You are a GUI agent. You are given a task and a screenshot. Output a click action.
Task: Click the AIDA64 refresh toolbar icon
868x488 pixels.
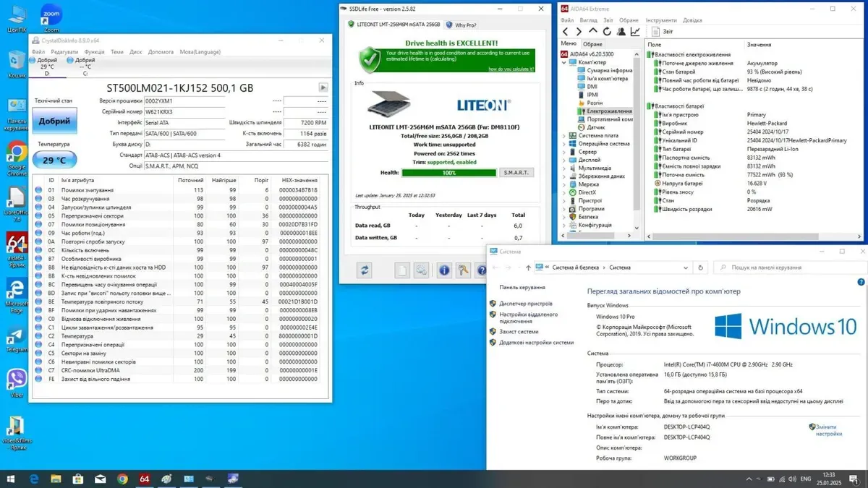(x=606, y=32)
